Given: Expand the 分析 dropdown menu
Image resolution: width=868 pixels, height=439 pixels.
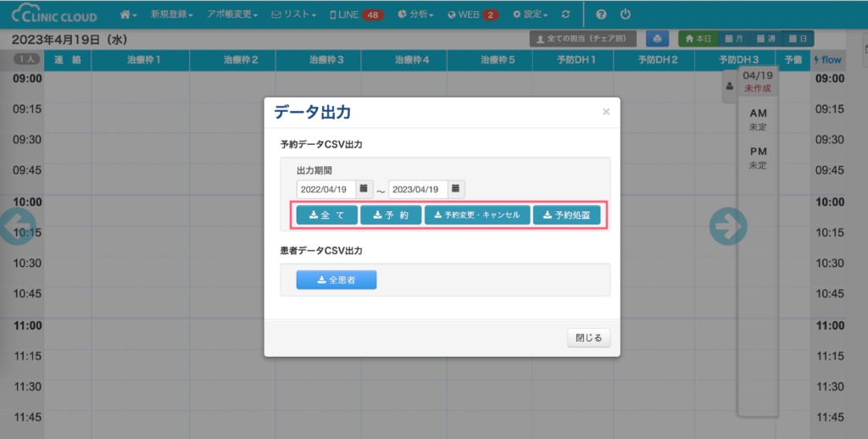Looking at the screenshot, I should (415, 14).
